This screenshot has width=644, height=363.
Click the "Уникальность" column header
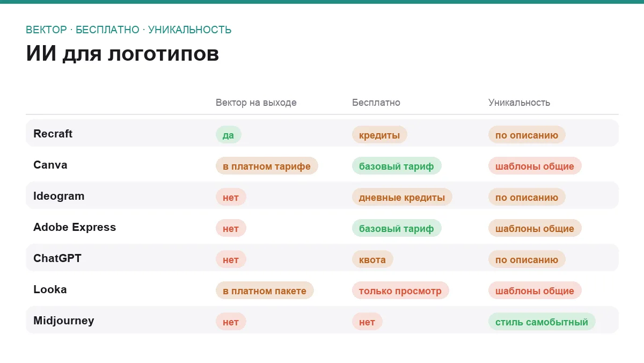point(519,103)
